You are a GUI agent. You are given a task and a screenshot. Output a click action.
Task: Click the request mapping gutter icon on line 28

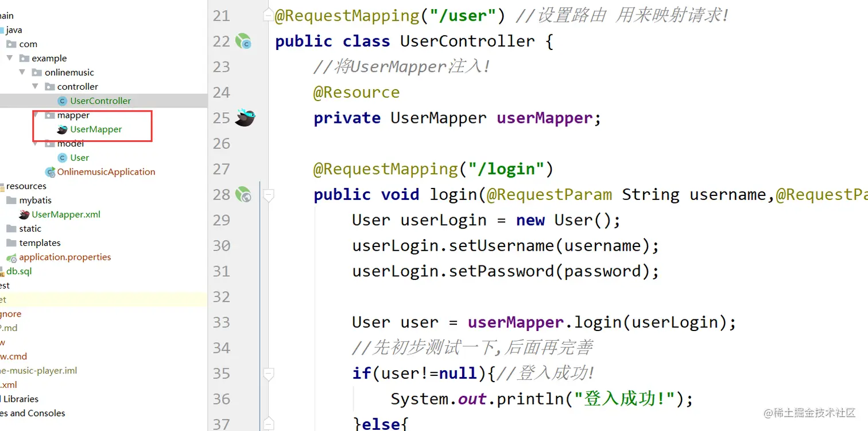pyautogui.click(x=244, y=195)
